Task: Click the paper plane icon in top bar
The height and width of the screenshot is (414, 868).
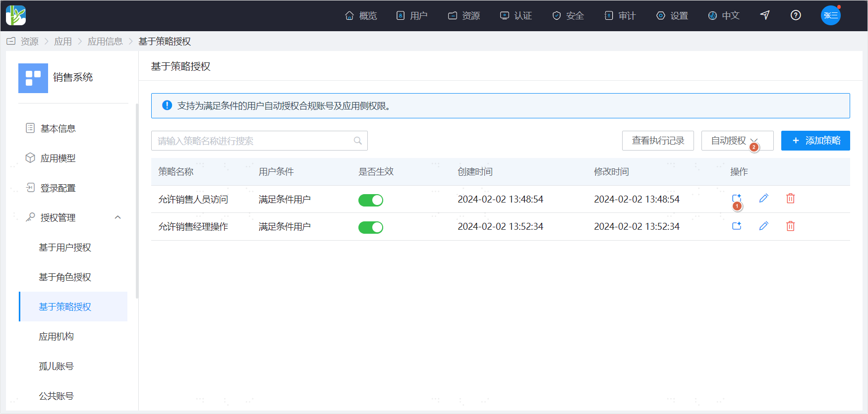Action: tap(765, 15)
